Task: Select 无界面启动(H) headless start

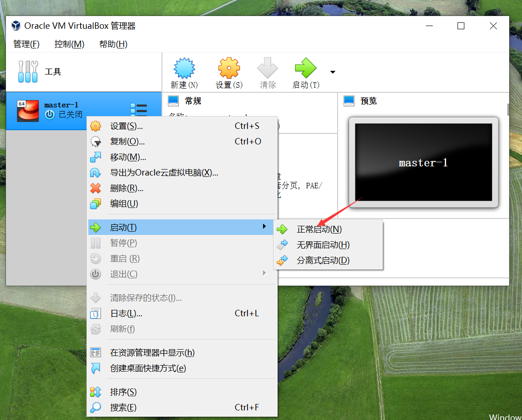Action: (x=328, y=245)
